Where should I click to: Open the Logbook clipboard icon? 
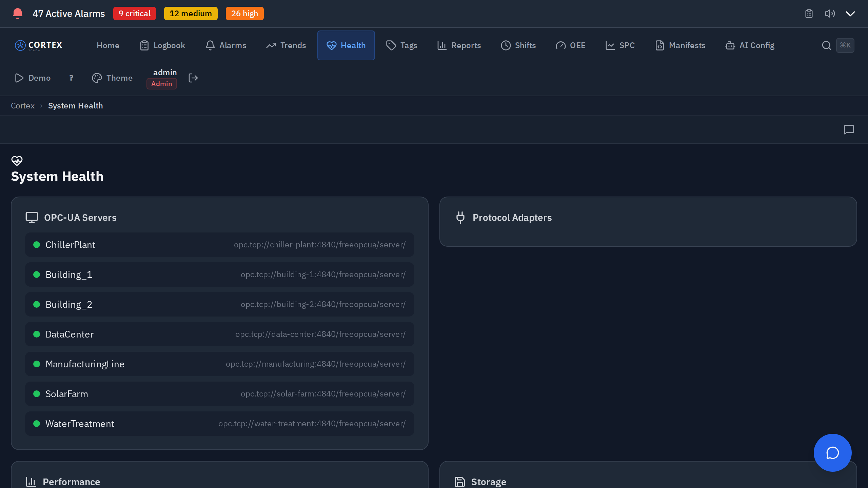(x=145, y=45)
